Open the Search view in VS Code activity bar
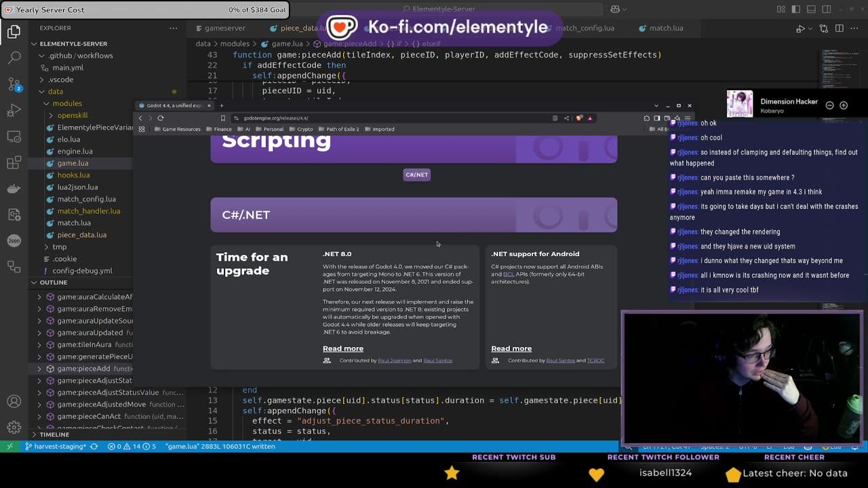The height and width of the screenshot is (488, 868). pyautogui.click(x=14, y=58)
